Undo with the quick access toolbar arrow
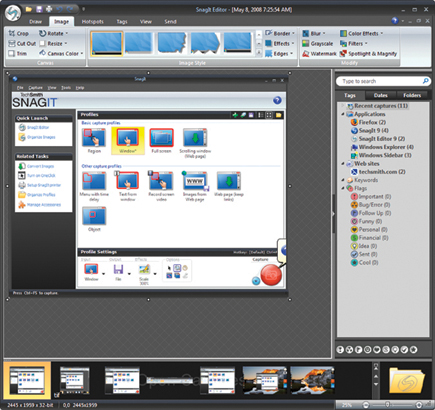The width and height of the screenshot is (435, 410). [59, 9]
